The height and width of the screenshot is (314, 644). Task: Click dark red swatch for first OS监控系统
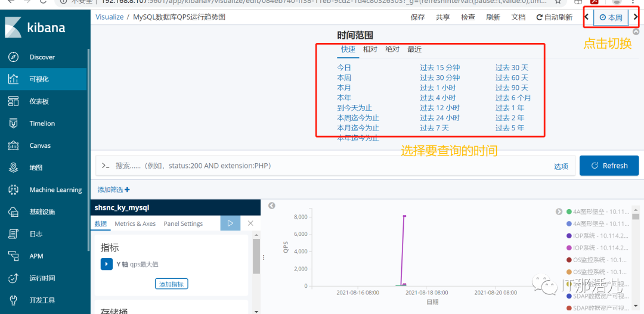click(569, 260)
